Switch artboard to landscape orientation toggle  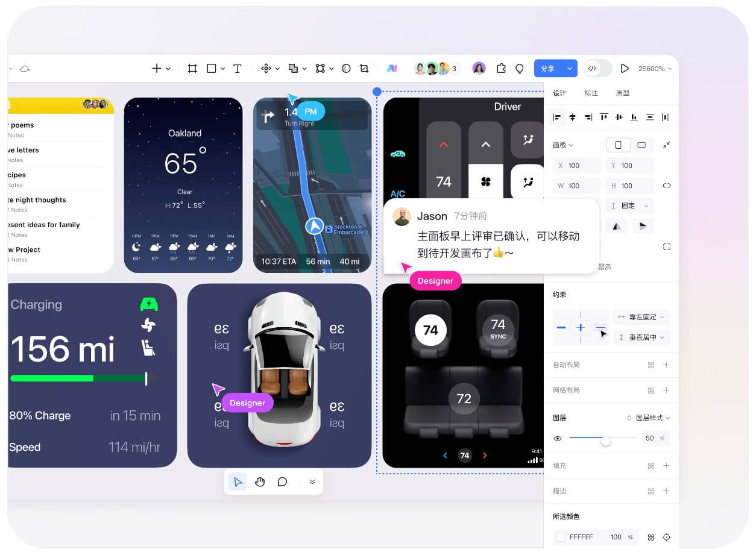(x=642, y=145)
